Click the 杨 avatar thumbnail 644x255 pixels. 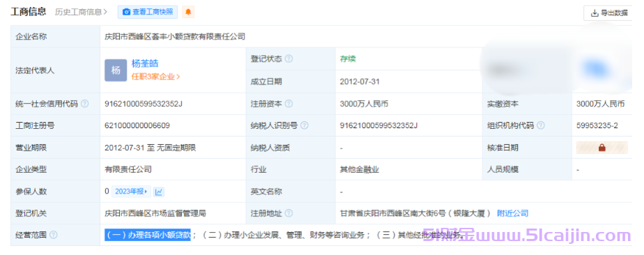point(116,70)
